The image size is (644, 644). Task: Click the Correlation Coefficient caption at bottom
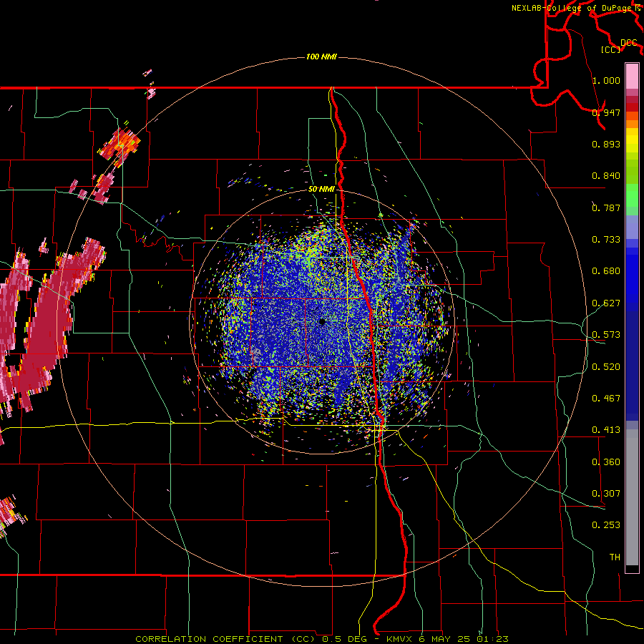tap(322, 639)
